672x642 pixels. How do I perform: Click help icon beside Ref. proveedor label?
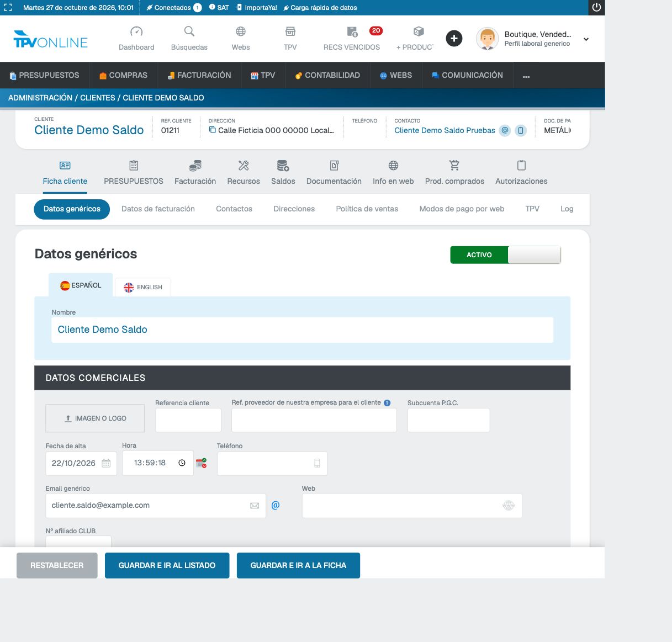(x=387, y=403)
